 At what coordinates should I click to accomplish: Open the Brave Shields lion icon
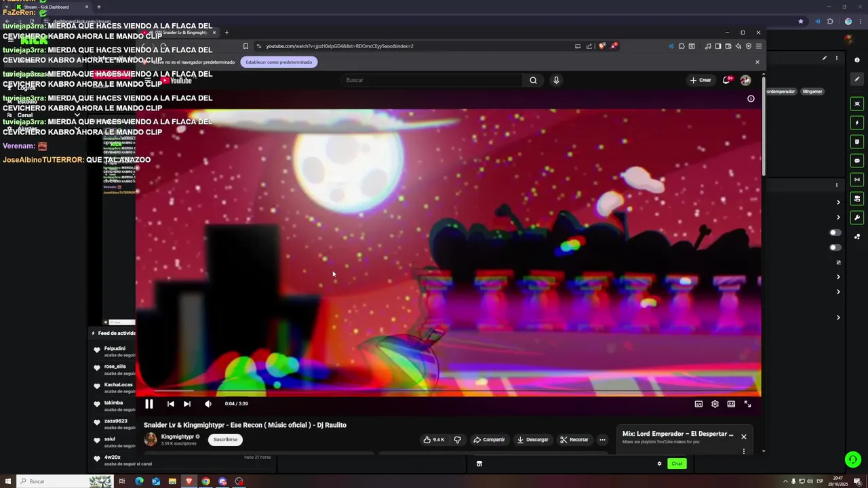(x=602, y=46)
